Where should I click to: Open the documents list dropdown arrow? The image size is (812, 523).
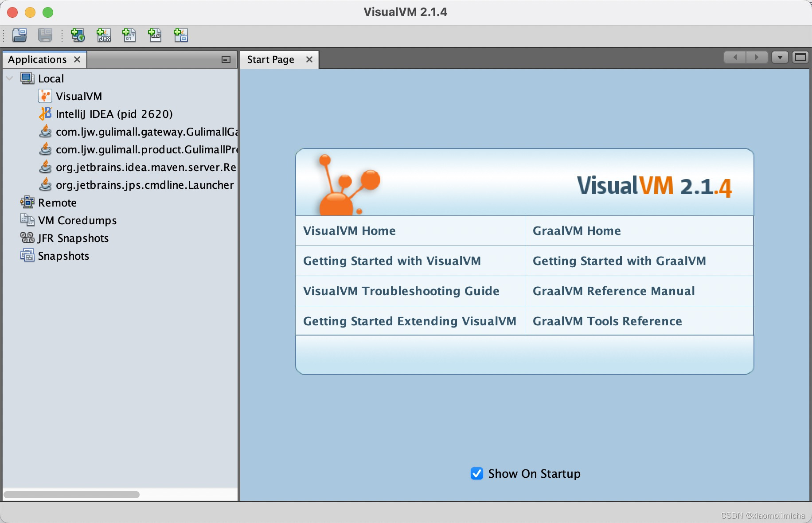780,57
